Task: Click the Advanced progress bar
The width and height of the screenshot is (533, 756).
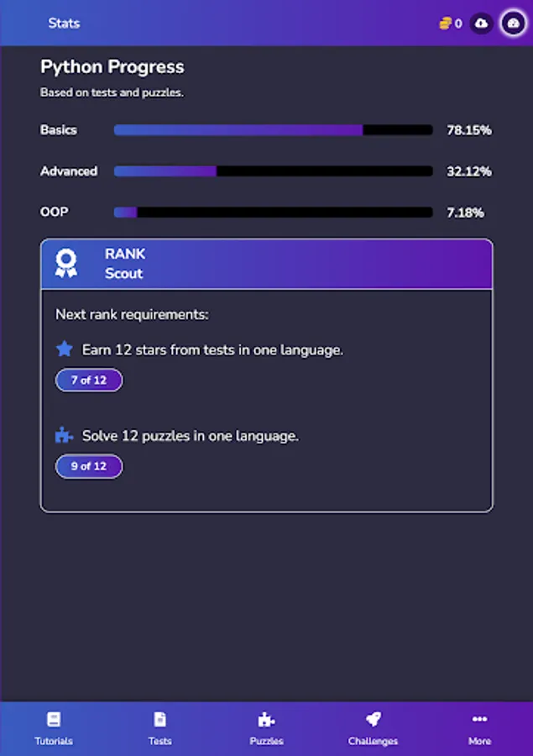Action: [273, 171]
